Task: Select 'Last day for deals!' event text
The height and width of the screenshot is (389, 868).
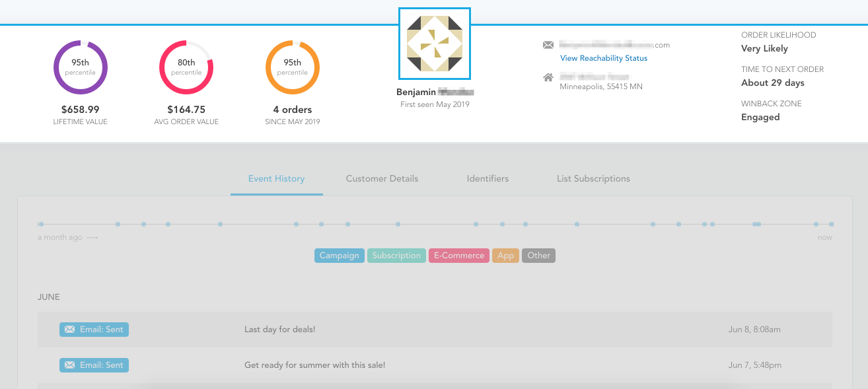Action: tap(280, 330)
